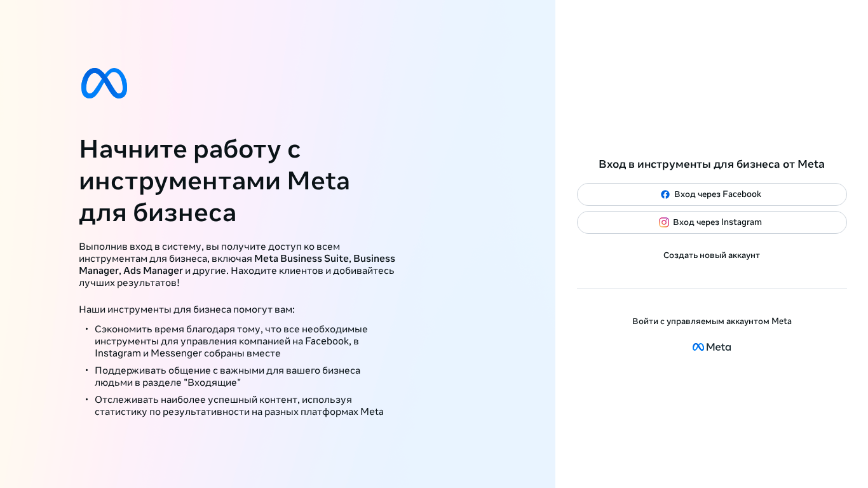Click the bold "Meta Business Suite" text
Viewport: 868px width, 488px height.
[301, 259]
